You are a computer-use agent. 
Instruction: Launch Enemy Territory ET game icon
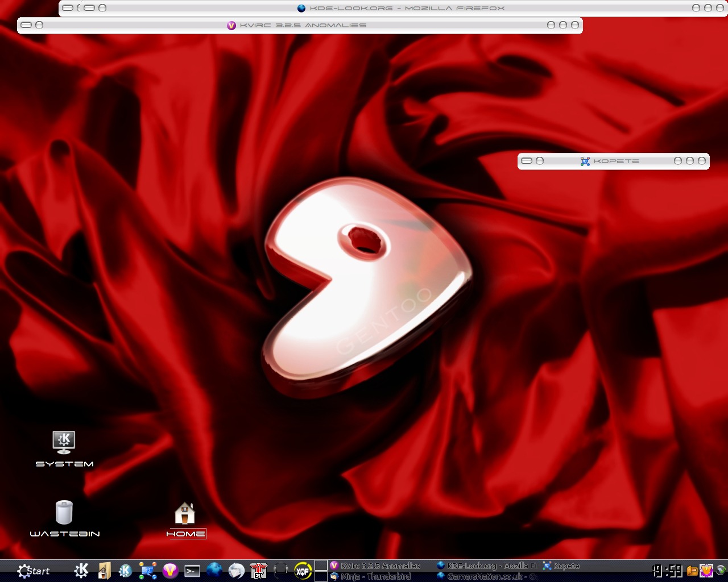[259, 570]
